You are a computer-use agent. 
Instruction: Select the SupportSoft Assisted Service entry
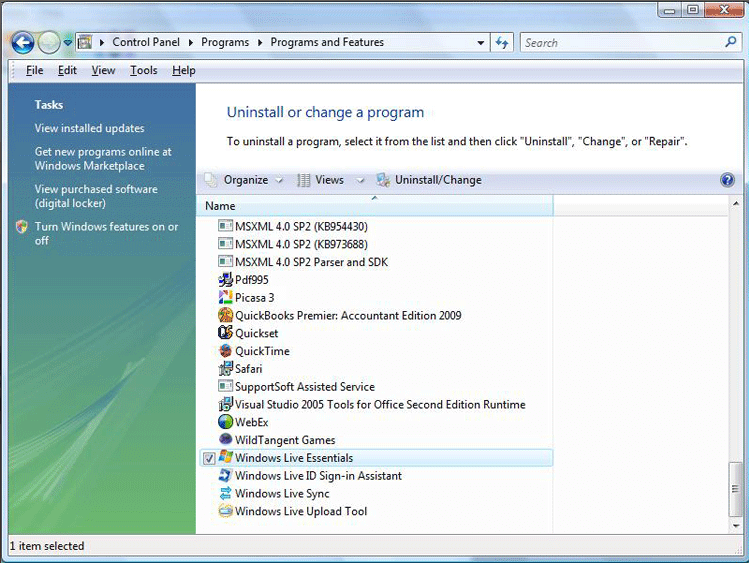click(374, 386)
